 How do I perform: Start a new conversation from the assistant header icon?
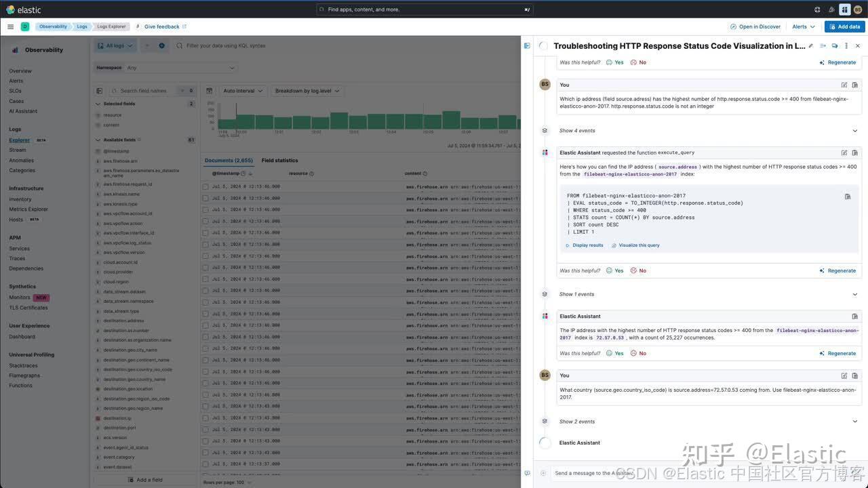point(835,45)
